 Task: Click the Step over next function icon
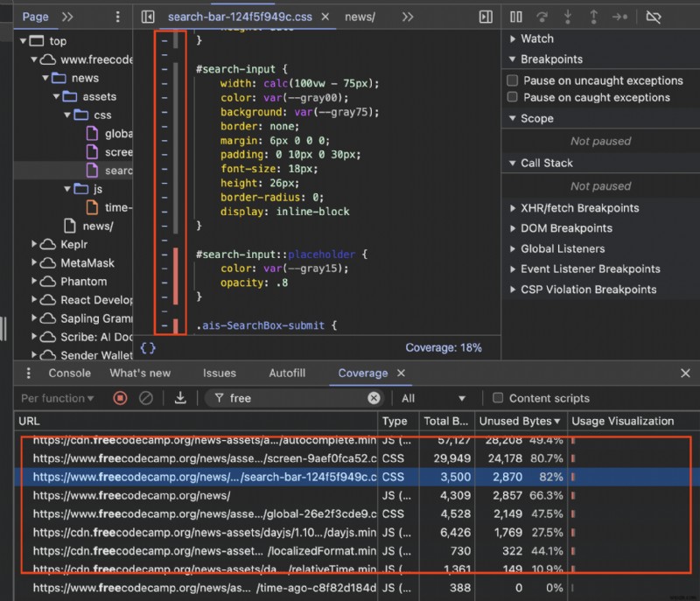(x=542, y=17)
